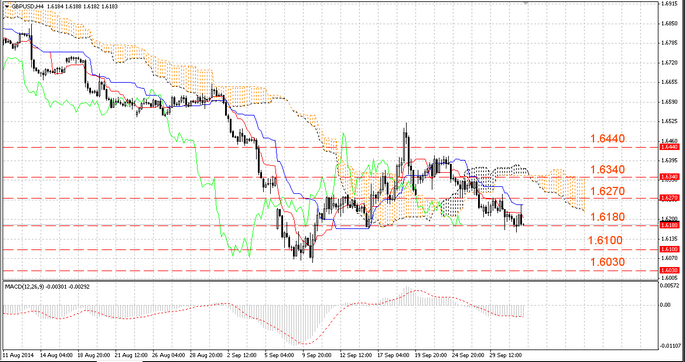
Task: Click the red 1.6030 price tag on axis
Action: click(669, 271)
